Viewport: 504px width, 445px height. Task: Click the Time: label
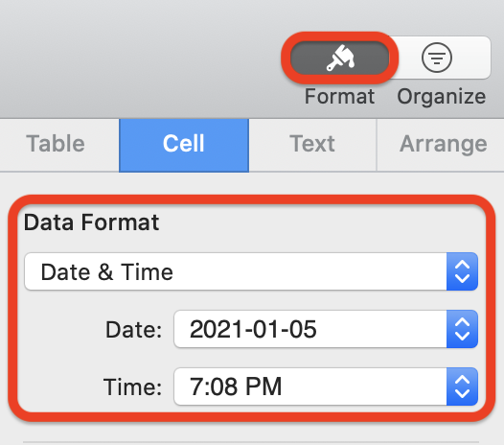tap(132, 386)
